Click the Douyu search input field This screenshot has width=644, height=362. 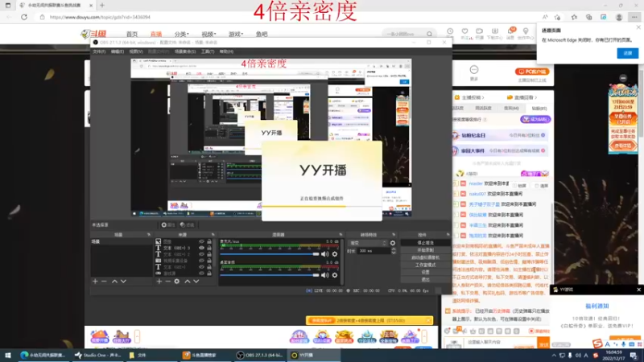pos(405,34)
